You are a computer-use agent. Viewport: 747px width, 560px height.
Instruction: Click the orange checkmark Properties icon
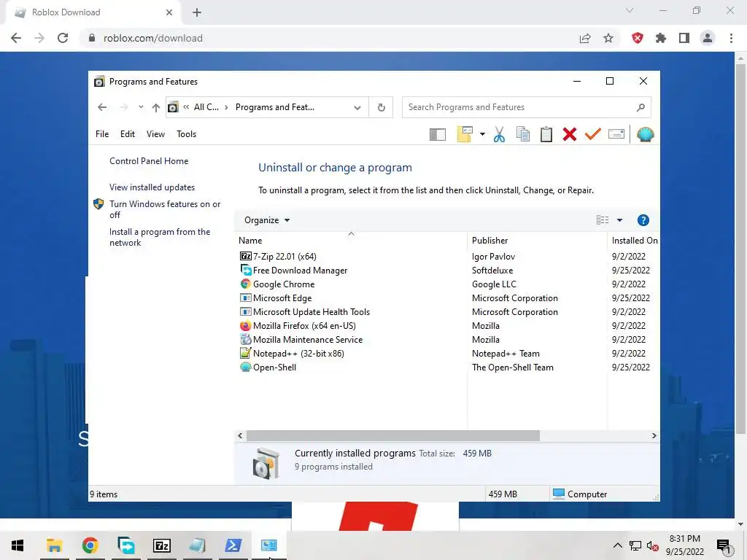(x=592, y=135)
